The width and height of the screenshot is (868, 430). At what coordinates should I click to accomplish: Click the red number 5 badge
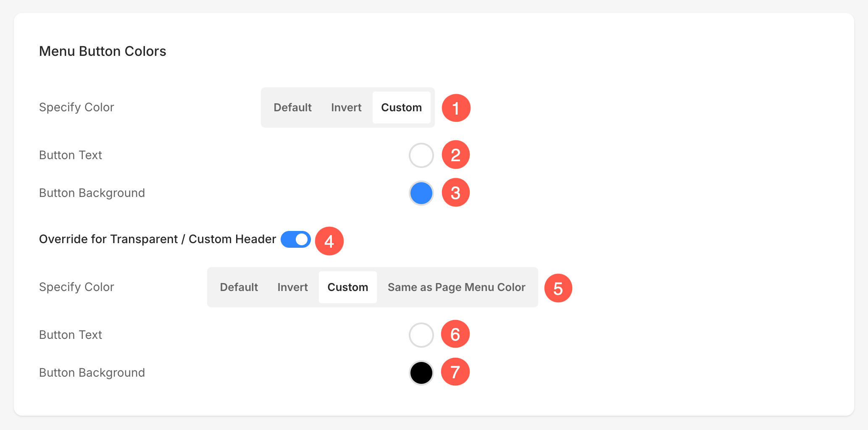click(558, 288)
